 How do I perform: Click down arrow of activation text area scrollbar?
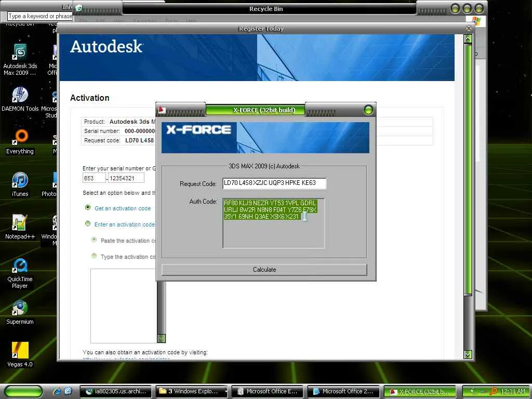(162, 338)
